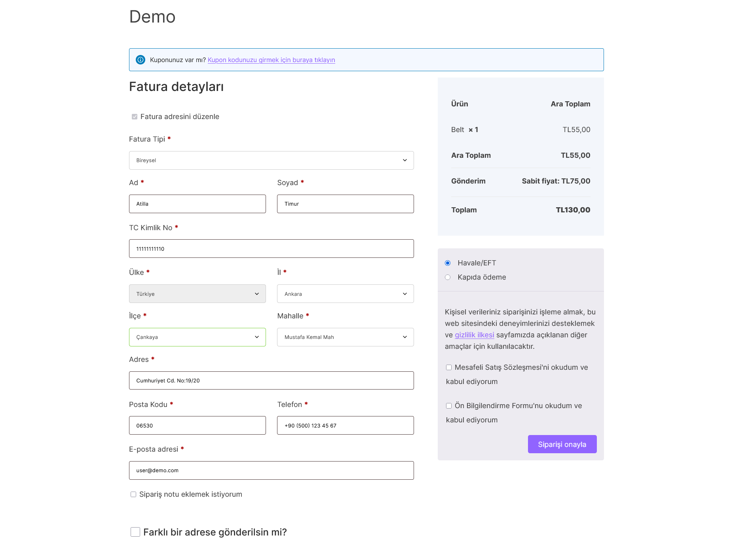Click the Soyad input field
Viewport: 733px width, 560px height.
346,204
